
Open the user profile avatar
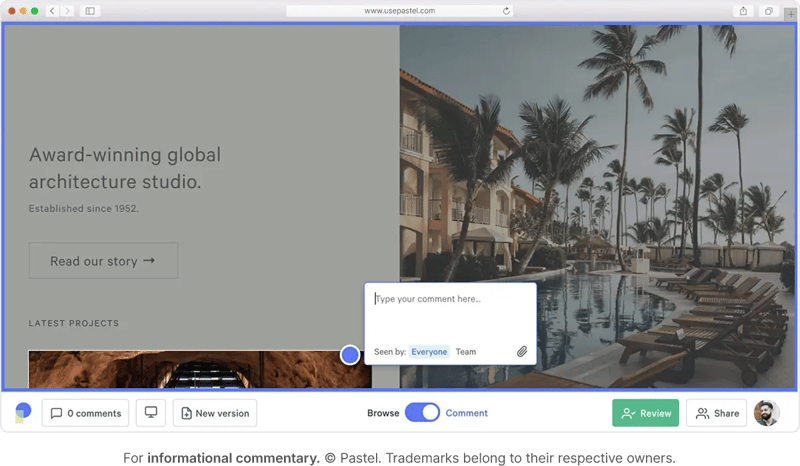tap(766, 412)
